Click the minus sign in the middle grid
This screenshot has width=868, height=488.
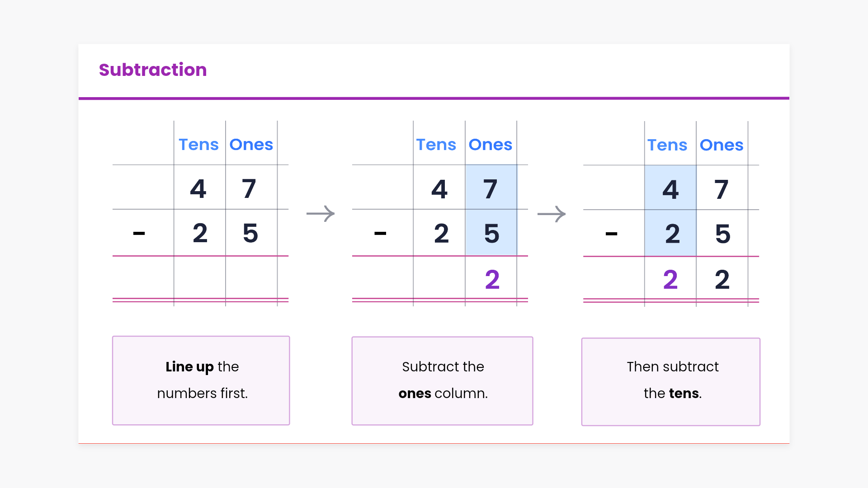[380, 234]
